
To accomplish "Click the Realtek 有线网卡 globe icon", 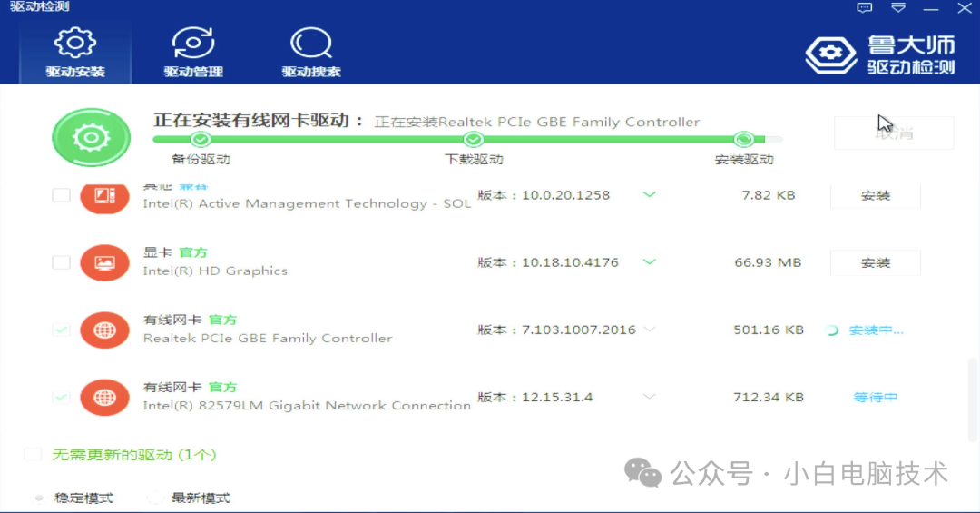I will [x=104, y=330].
